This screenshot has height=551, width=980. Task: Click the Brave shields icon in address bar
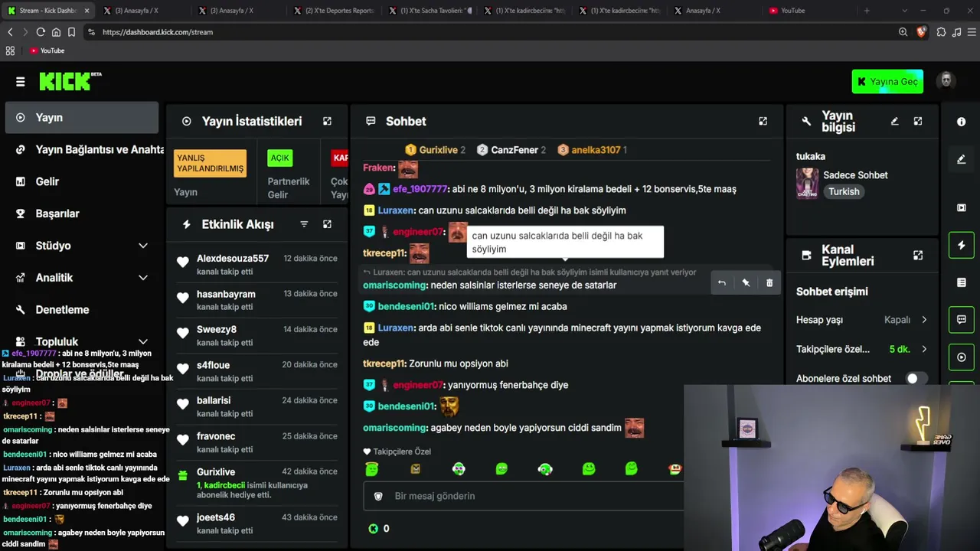pyautogui.click(x=921, y=32)
